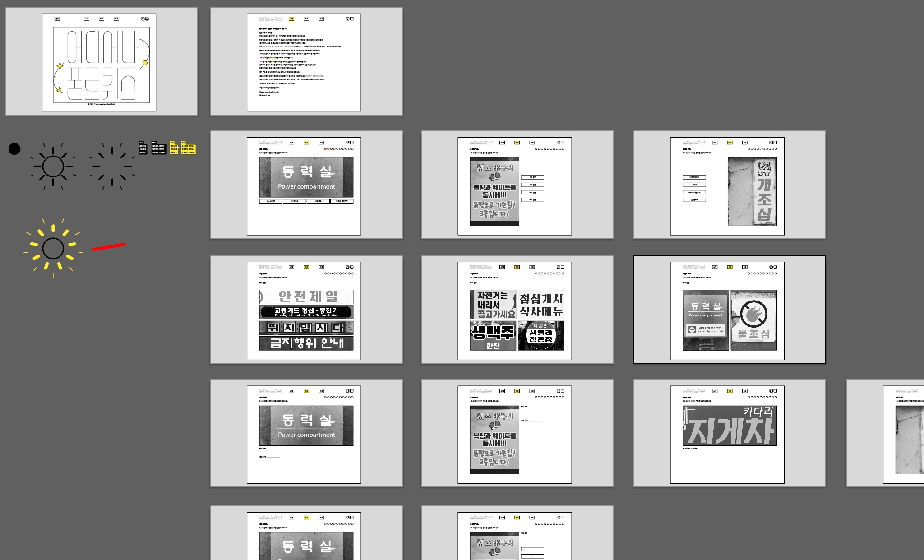This screenshot has height=560, width=924.
Task: Select the yellow sun icon
Action: (x=53, y=249)
